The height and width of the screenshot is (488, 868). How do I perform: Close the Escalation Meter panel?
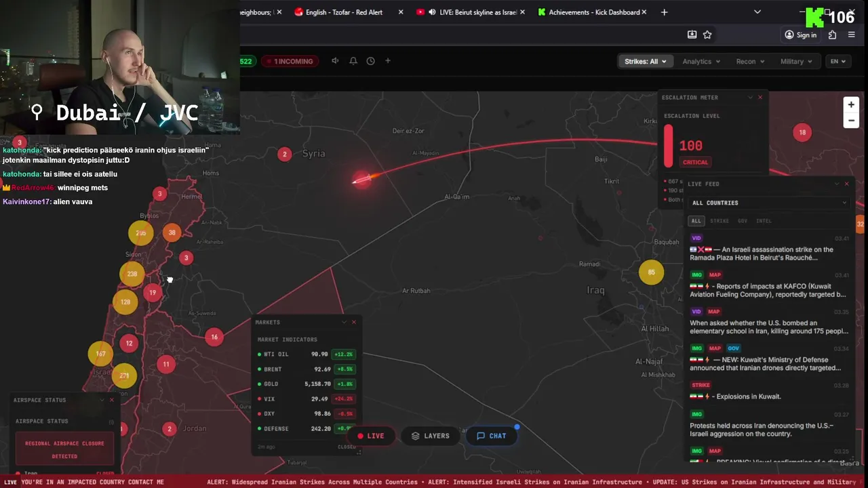coord(760,98)
